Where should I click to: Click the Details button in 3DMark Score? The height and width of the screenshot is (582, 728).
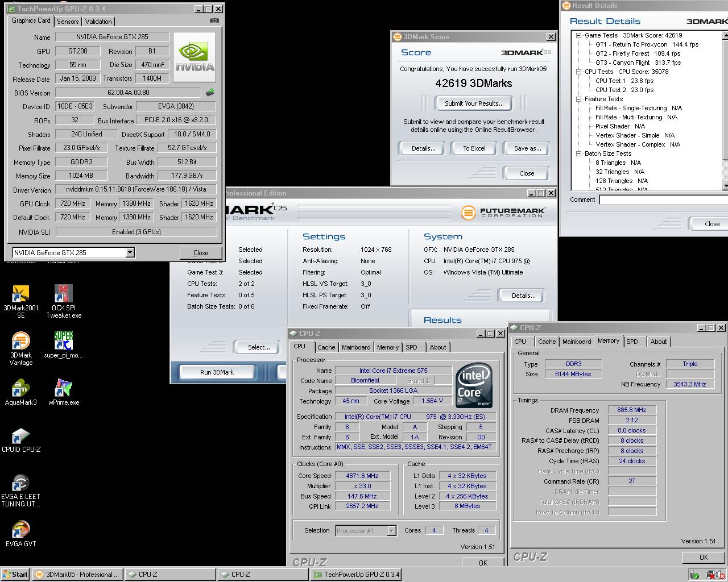click(x=423, y=148)
